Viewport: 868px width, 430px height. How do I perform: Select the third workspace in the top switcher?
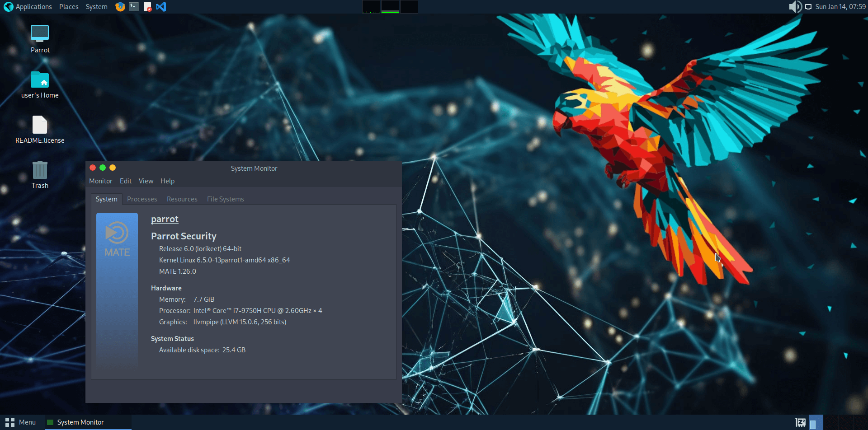(409, 7)
